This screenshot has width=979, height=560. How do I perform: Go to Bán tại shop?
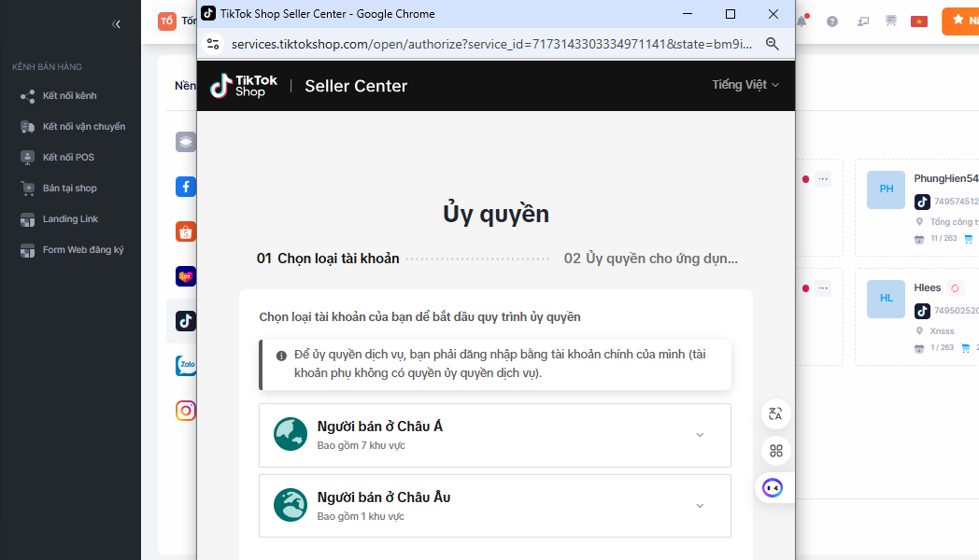pos(69,189)
